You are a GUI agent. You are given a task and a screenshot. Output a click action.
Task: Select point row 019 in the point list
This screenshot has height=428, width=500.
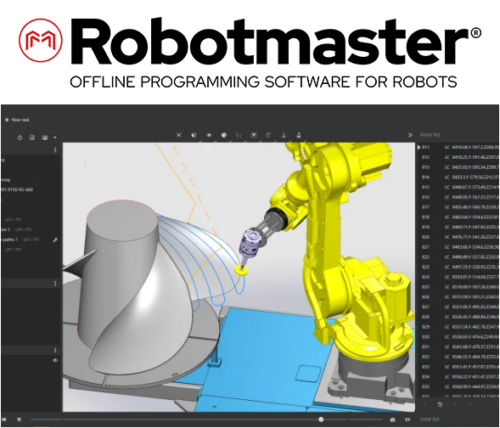(459, 227)
